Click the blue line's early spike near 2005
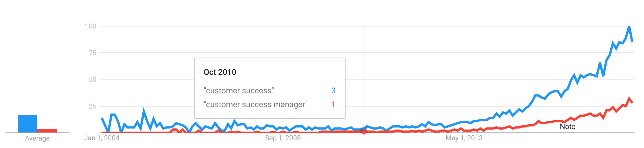The image size is (644, 148). [143, 110]
